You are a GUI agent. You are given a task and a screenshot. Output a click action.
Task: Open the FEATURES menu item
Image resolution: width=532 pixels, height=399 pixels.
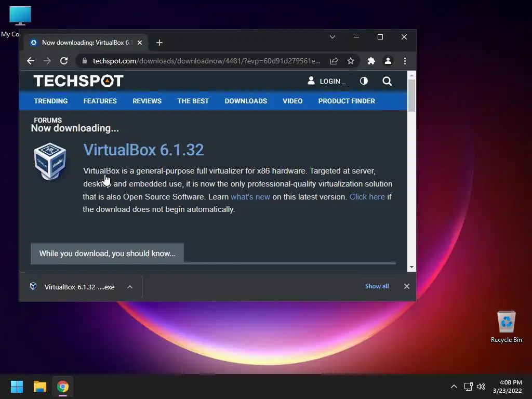pyautogui.click(x=100, y=101)
